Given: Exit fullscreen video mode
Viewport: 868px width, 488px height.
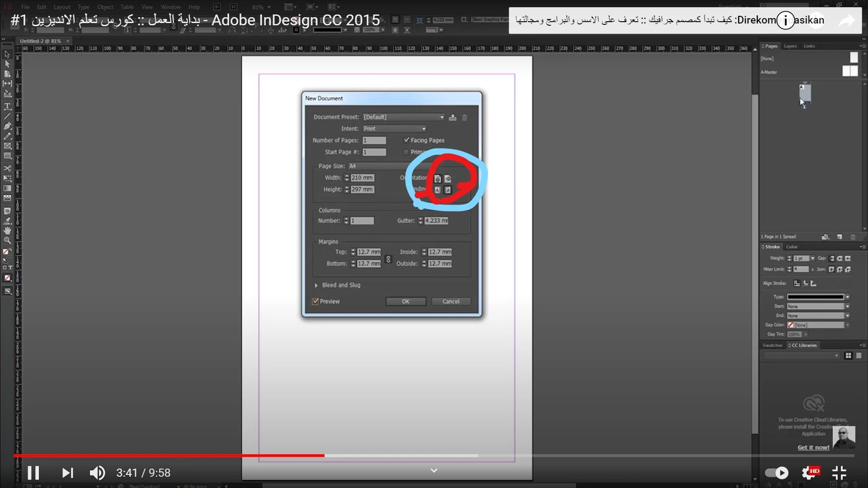Looking at the screenshot, I should [839, 473].
